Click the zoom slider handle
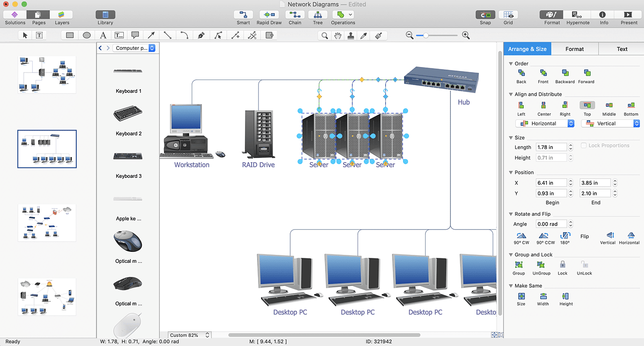Screen dimensions: 644x346 tap(426, 35)
